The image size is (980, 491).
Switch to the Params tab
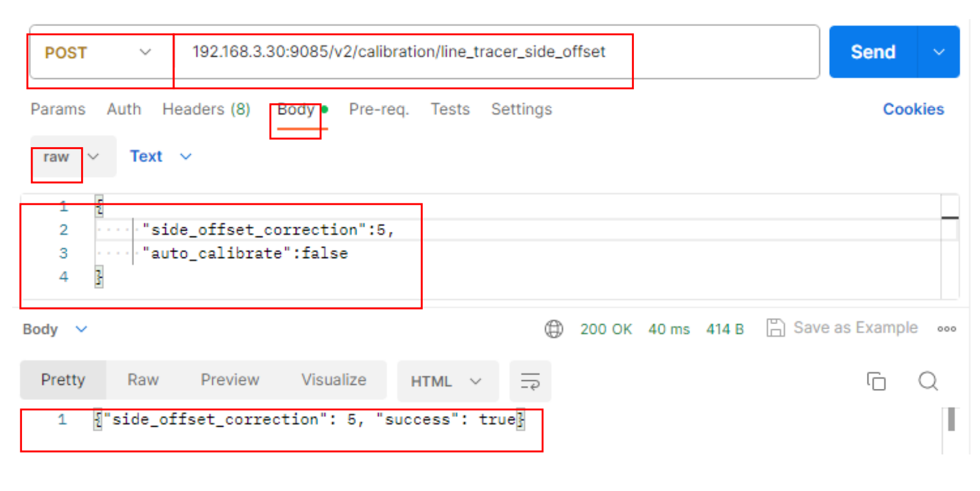coord(58,110)
